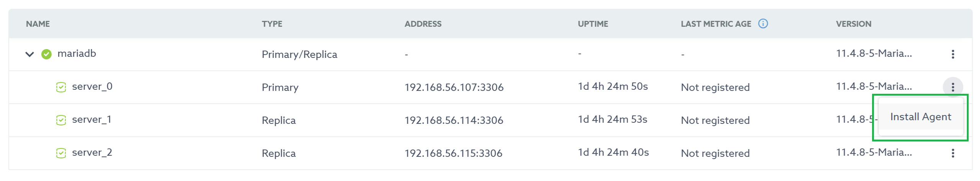Select the server_1 name
Screen dimensions: 980x181
(91, 120)
